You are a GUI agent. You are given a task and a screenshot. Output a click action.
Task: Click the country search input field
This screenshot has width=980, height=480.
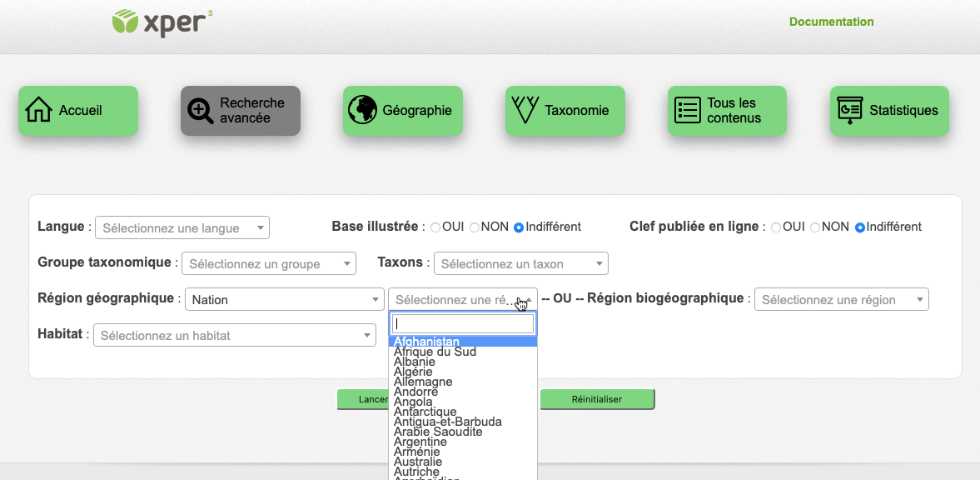click(x=462, y=323)
